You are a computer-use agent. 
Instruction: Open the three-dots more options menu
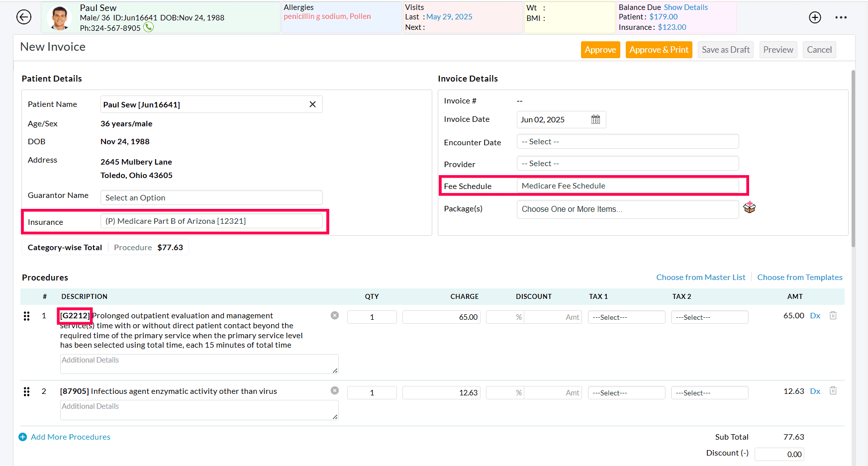tap(841, 17)
